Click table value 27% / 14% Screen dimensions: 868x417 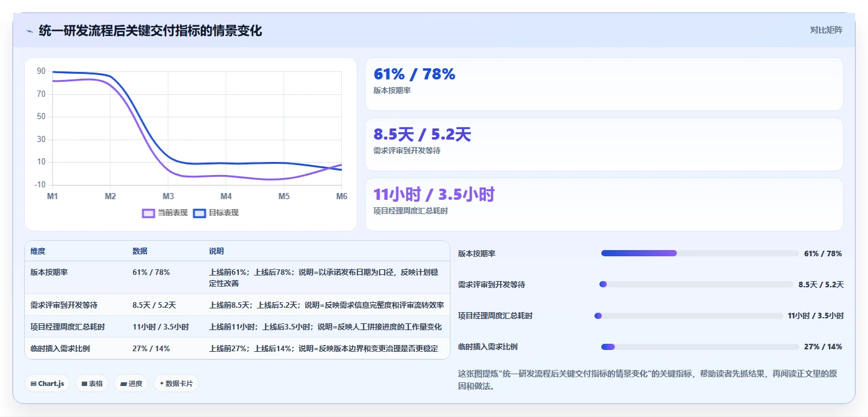151,349
